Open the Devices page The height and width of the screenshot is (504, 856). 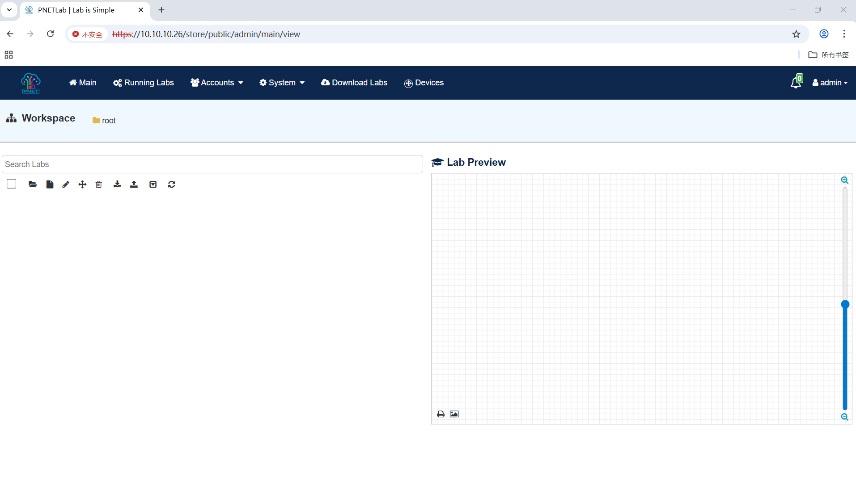coord(424,83)
